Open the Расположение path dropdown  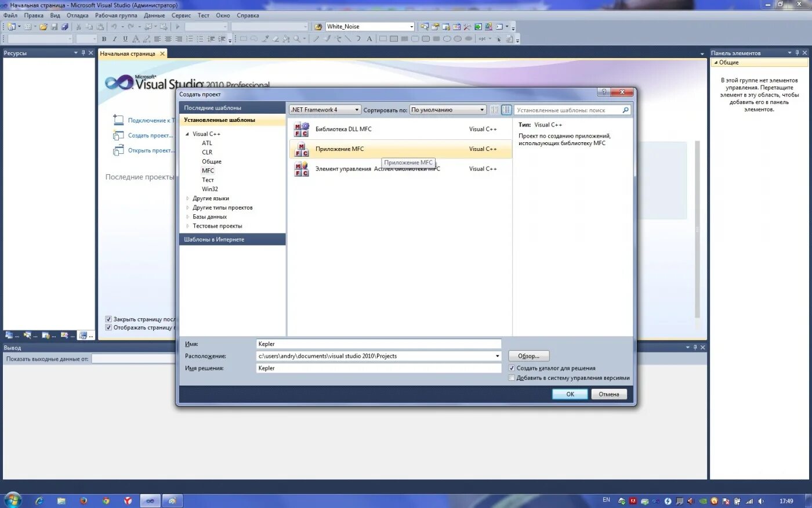[x=498, y=356]
